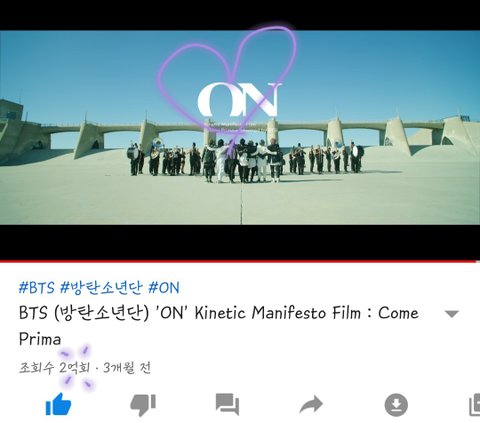Tap the video frame to show playback controls
The height and width of the screenshot is (423, 480).
(240, 128)
